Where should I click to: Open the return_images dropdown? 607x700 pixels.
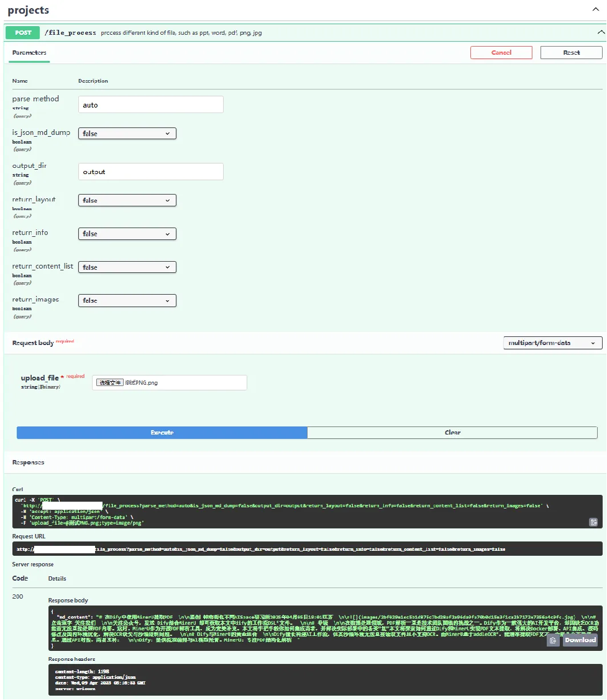click(x=127, y=301)
